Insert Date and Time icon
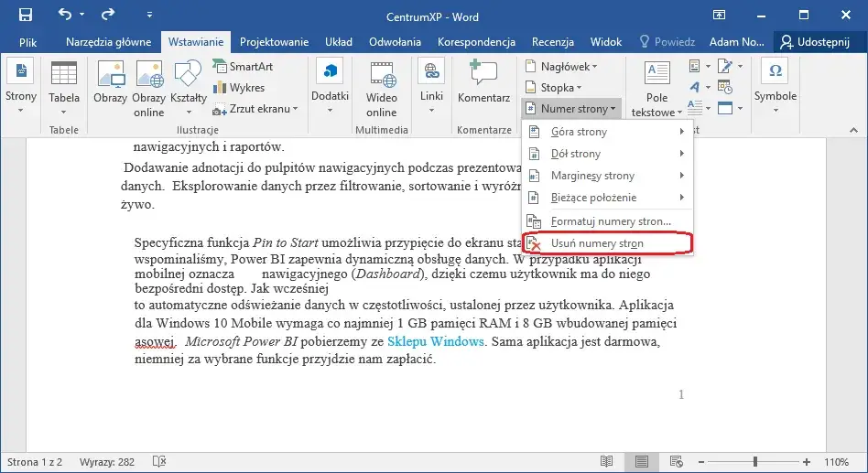Viewport: 868px width, 473px height. click(x=724, y=87)
